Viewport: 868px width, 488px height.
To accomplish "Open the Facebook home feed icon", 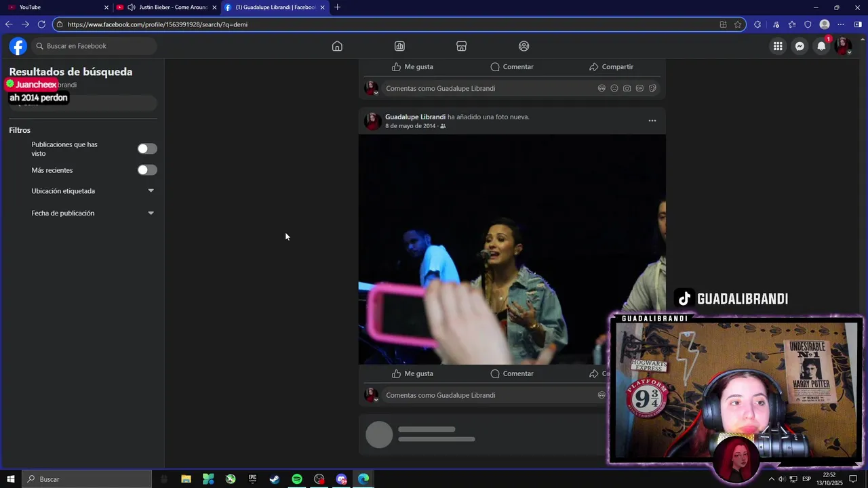I will (x=337, y=46).
